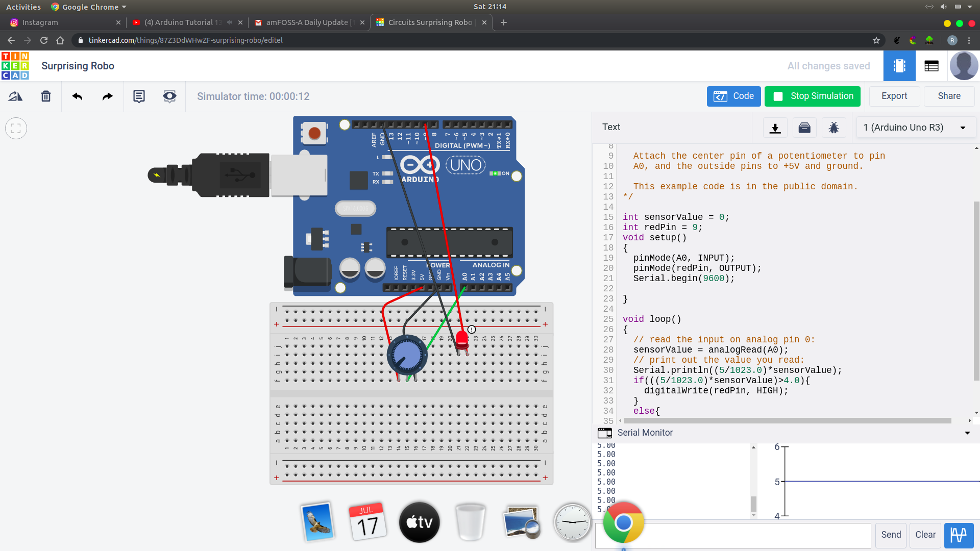Open the system status menu arrow
Image resolution: width=980 pixels, height=551 pixels.
(x=969, y=7)
